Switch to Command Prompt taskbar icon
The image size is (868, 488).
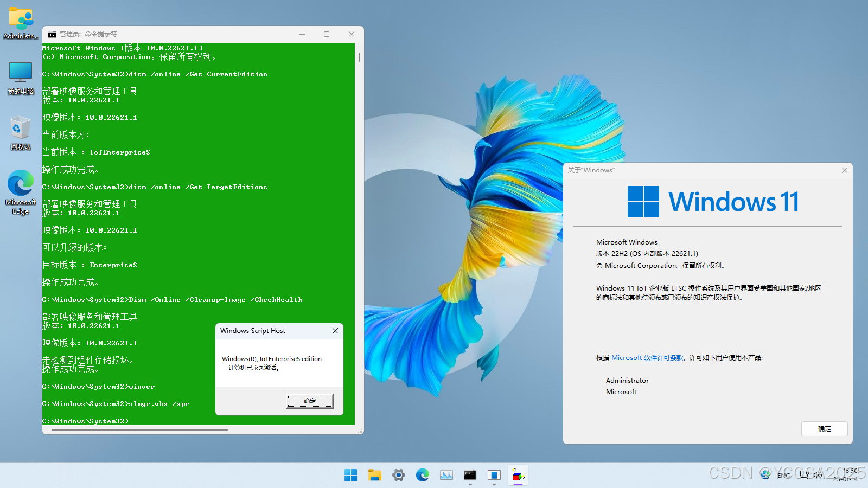pyautogui.click(x=470, y=476)
